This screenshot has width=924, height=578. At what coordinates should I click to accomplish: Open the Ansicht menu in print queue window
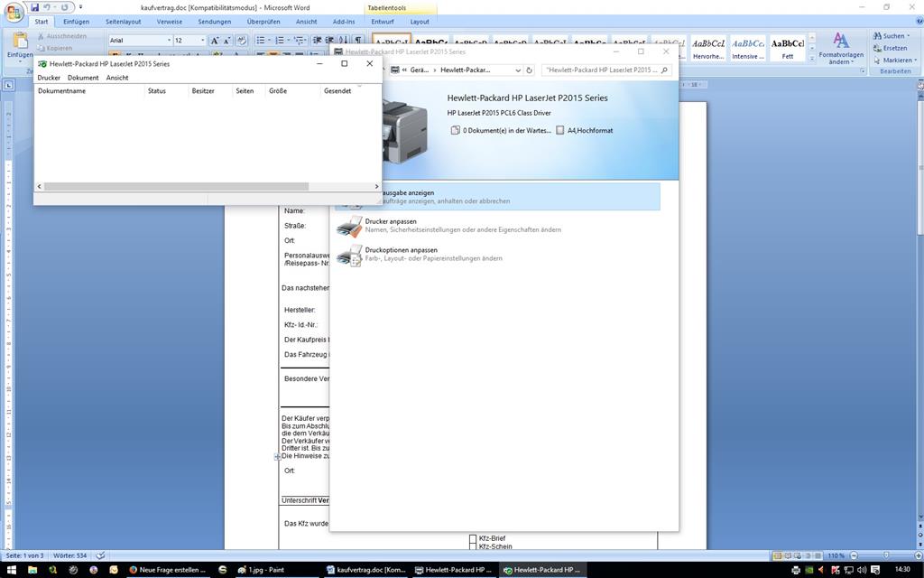[117, 78]
